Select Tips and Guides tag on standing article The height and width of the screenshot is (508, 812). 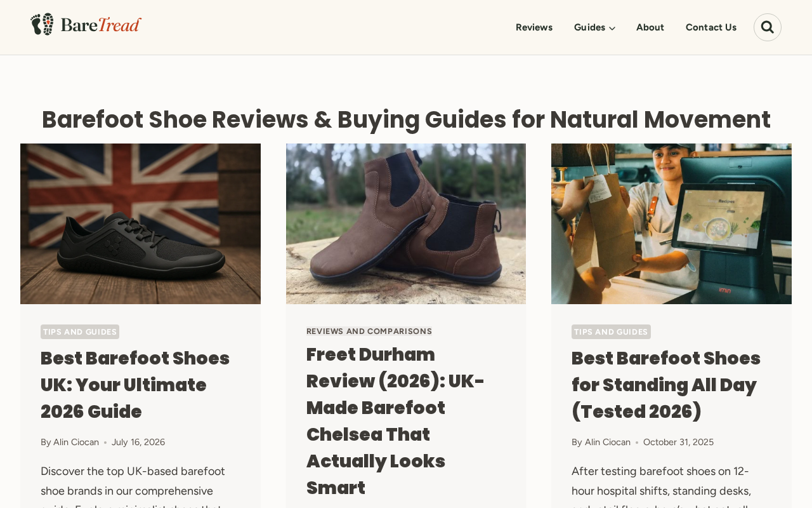pyautogui.click(x=611, y=331)
